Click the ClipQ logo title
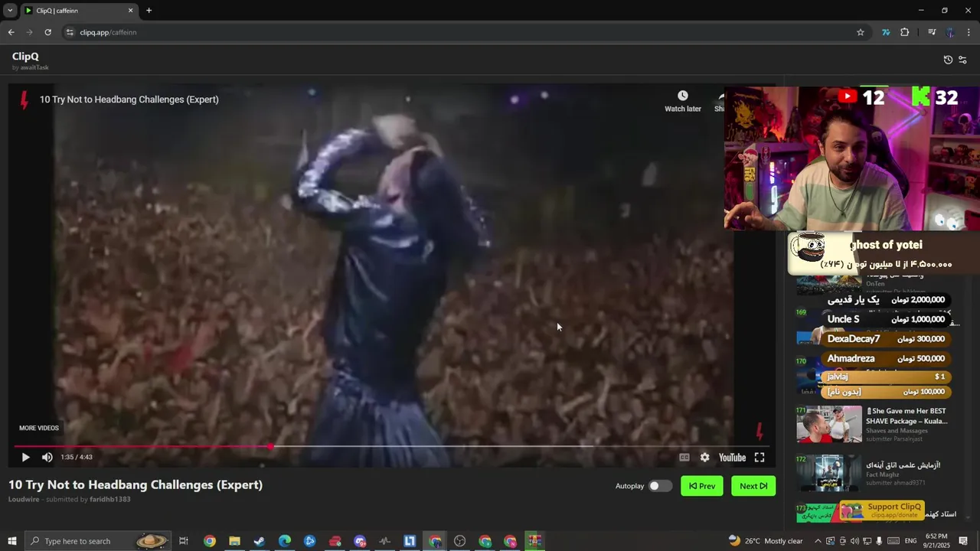980x551 pixels. pyautogui.click(x=25, y=57)
